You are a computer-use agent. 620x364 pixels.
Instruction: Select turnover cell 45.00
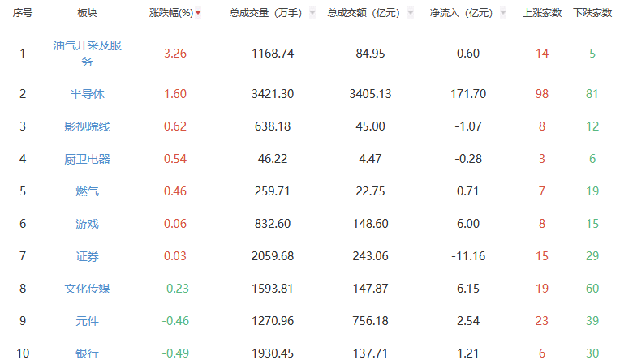[371, 126]
